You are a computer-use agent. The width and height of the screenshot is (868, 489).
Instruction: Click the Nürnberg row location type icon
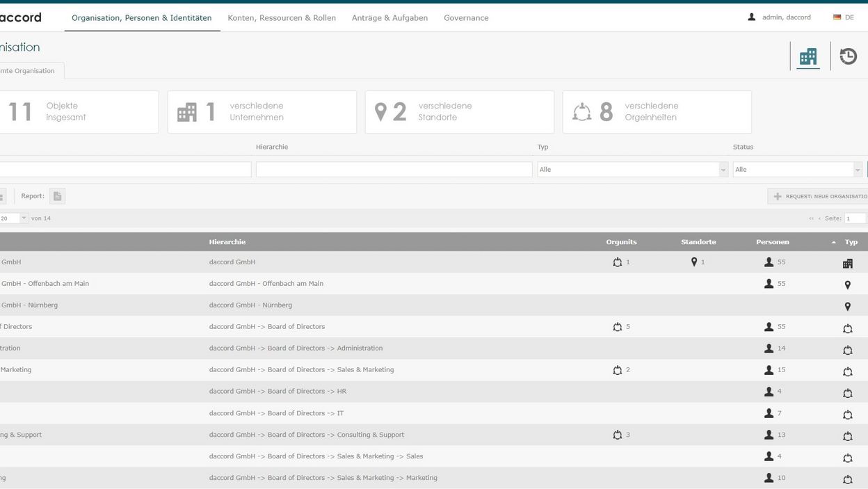[x=847, y=306]
